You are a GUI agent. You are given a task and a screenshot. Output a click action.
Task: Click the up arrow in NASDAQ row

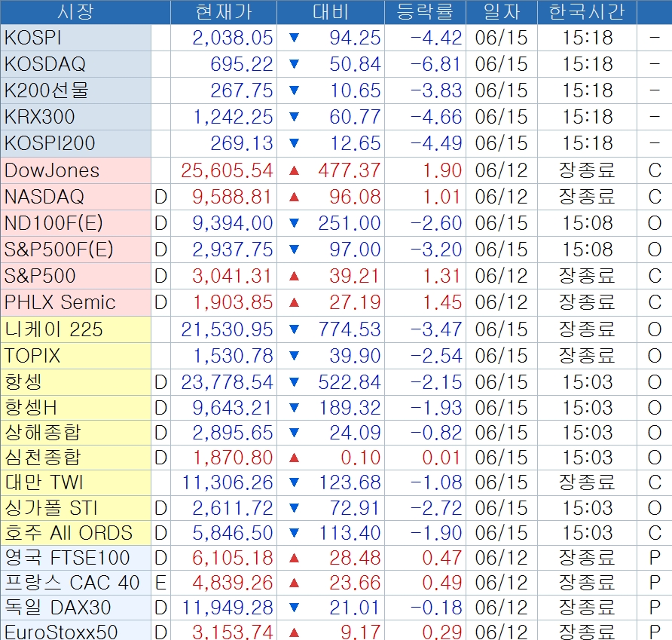pos(294,198)
